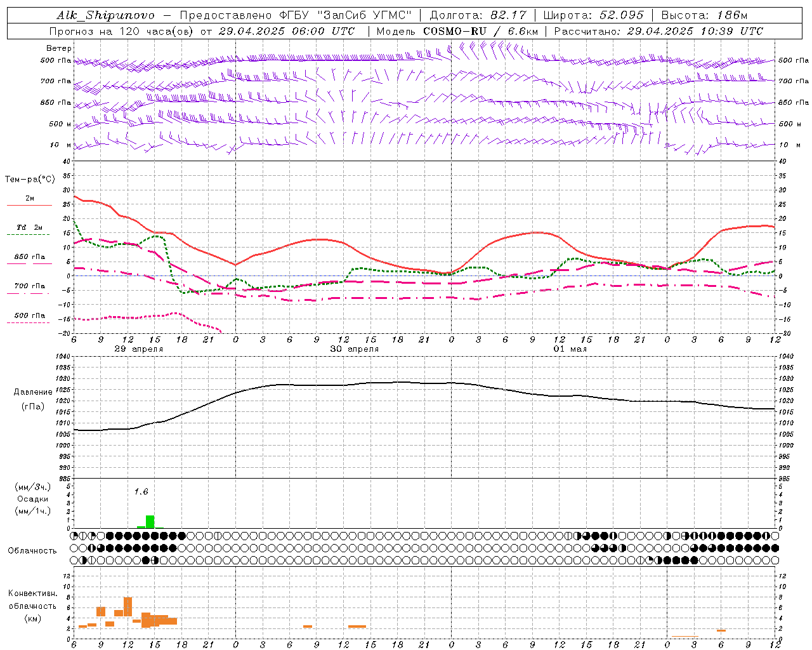812x650 pixels.
Task: Click the 'Прогноз на 120 часа(ов)' forecast line
Action: tap(202, 31)
